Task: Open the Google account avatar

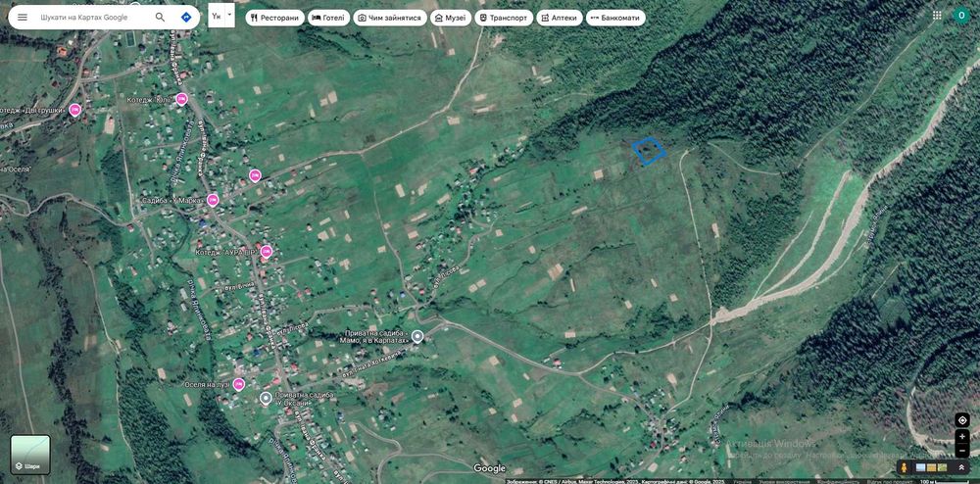Action: [961, 16]
